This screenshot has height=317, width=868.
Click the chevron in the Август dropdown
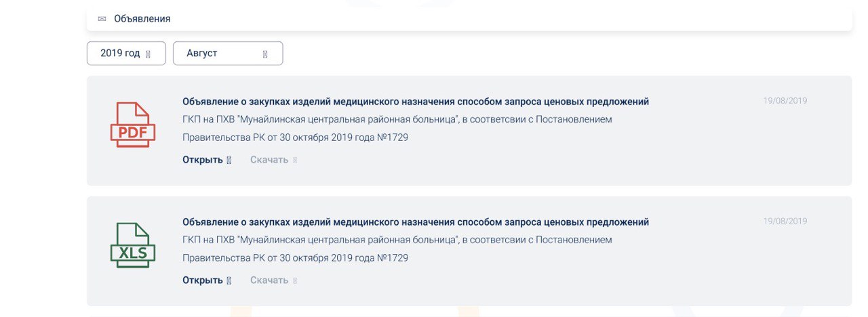pyautogui.click(x=265, y=54)
